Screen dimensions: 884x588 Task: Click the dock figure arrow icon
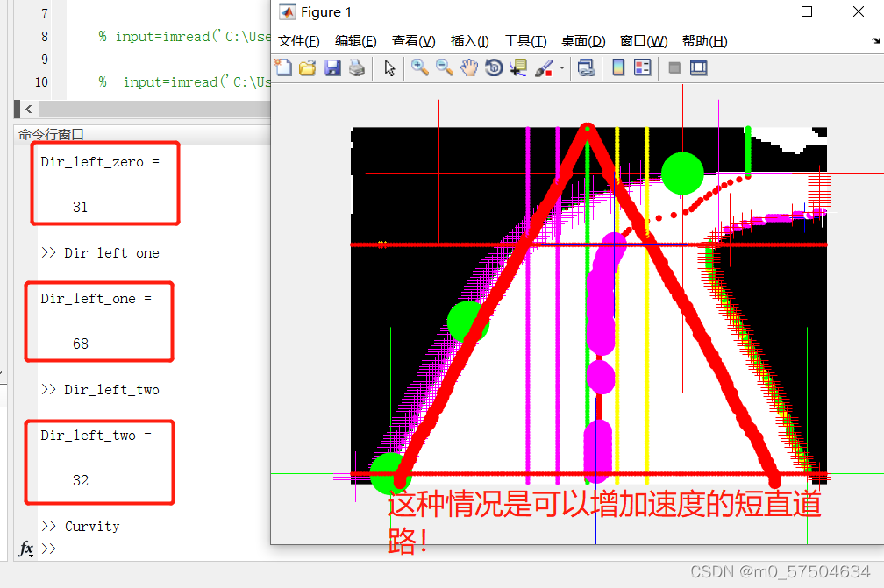point(875,40)
